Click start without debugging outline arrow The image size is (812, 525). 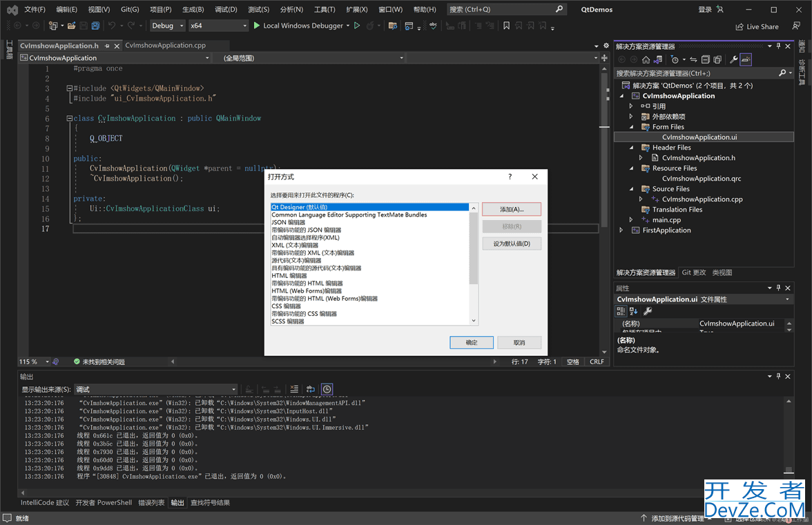coord(357,26)
